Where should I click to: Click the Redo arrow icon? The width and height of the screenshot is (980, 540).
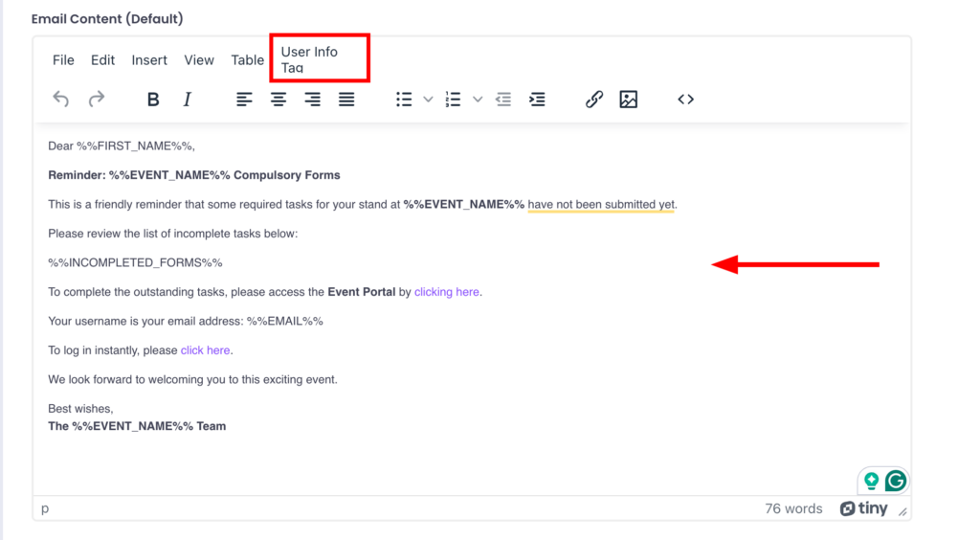(x=97, y=100)
